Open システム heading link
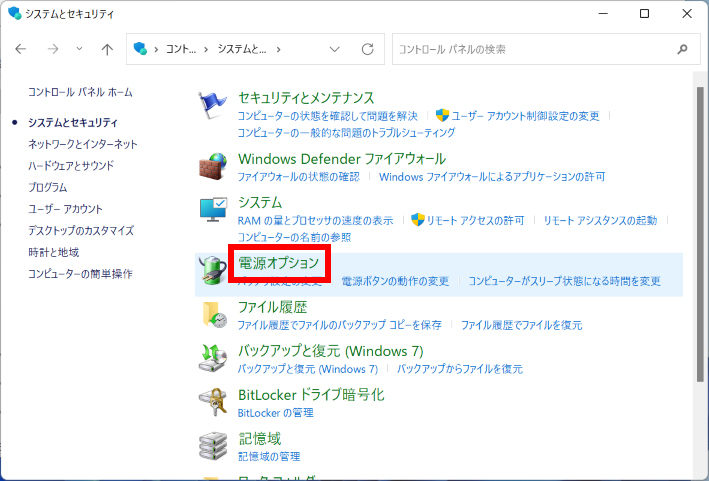The width and height of the screenshot is (709, 481). coord(260,203)
